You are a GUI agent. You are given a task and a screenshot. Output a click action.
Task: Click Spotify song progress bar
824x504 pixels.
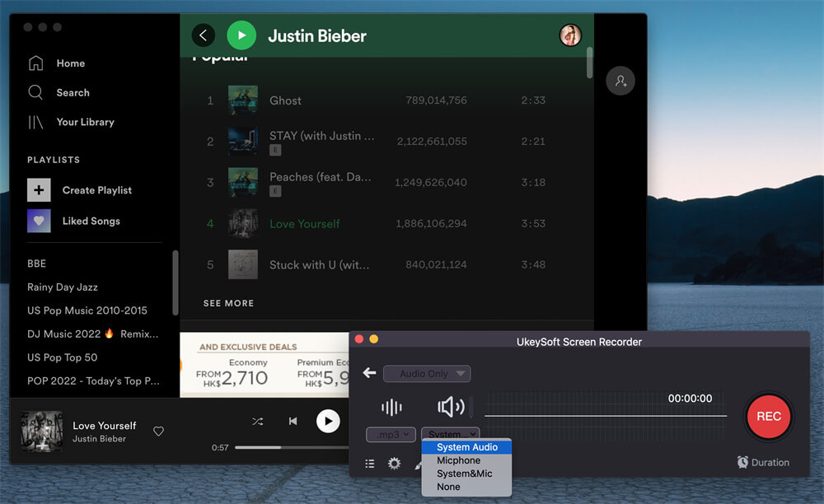tap(292, 447)
